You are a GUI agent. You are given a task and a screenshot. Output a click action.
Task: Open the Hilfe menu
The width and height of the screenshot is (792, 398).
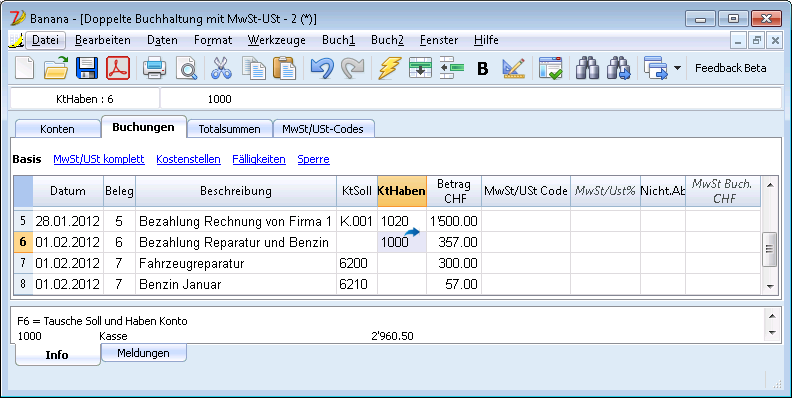[486, 40]
